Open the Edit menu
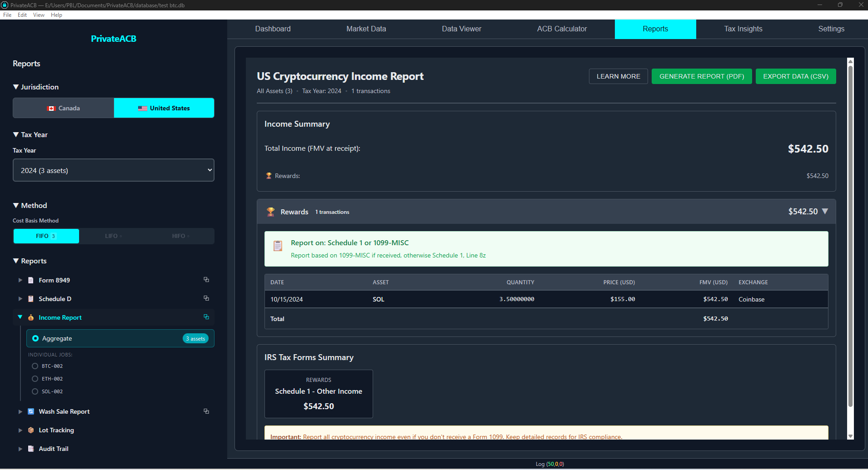868x470 pixels. tap(22, 15)
